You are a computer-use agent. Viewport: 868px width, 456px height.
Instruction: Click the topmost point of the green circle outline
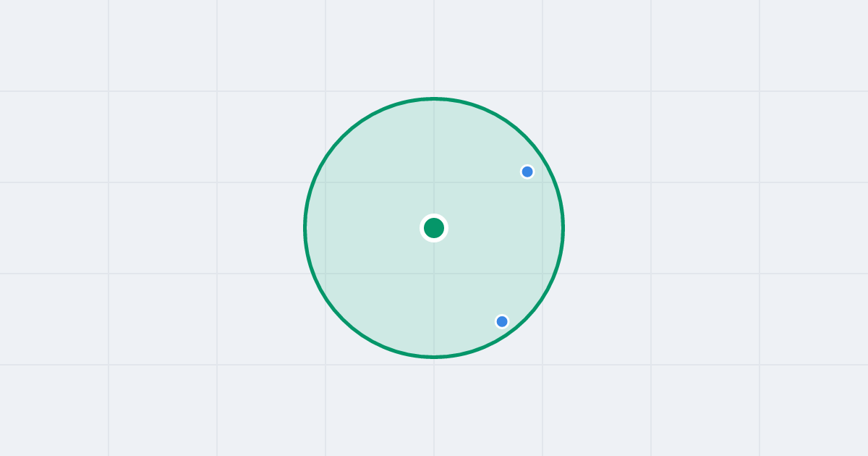tap(434, 98)
